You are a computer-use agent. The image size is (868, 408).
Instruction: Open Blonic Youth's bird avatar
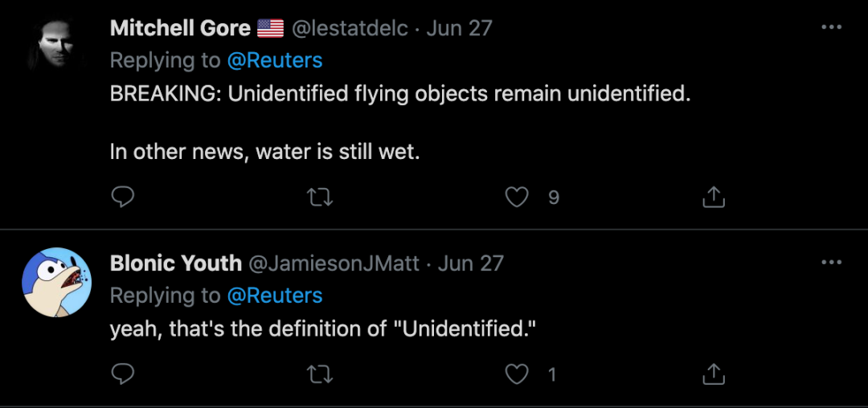pyautogui.click(x=56, y=282)
